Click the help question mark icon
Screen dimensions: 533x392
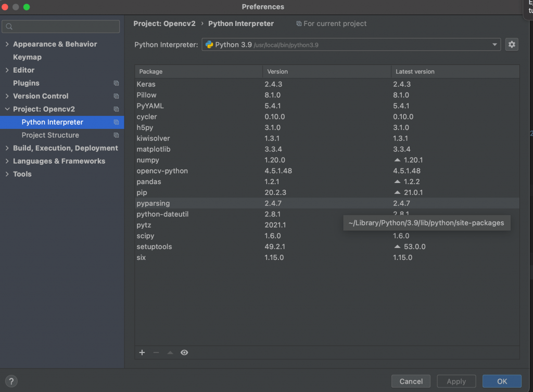(x=11, y=381)
